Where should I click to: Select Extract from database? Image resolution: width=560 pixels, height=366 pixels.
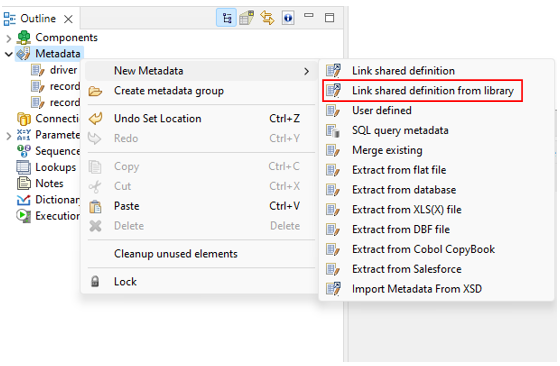(436, 190)
